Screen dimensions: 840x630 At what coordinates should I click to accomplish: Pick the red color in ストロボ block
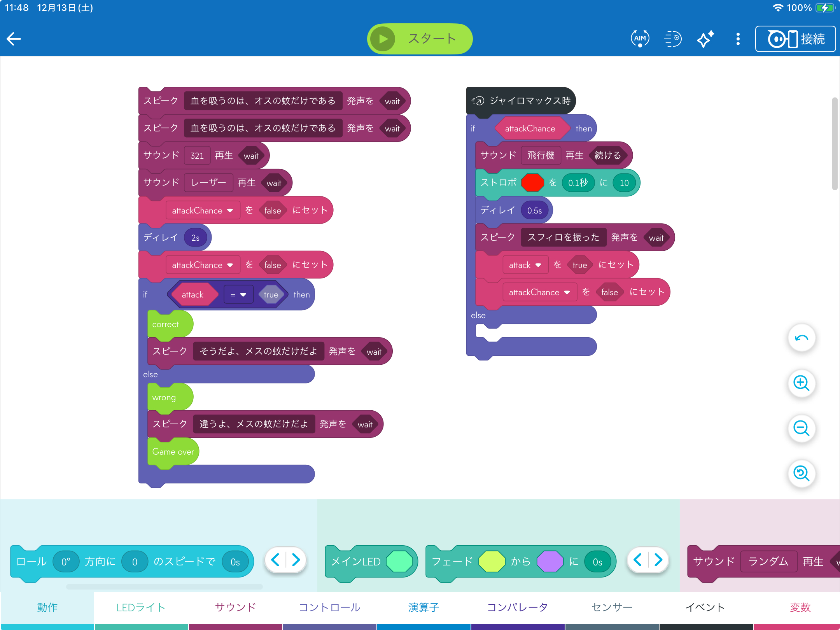pyautogui.click(x=532, y=183)
